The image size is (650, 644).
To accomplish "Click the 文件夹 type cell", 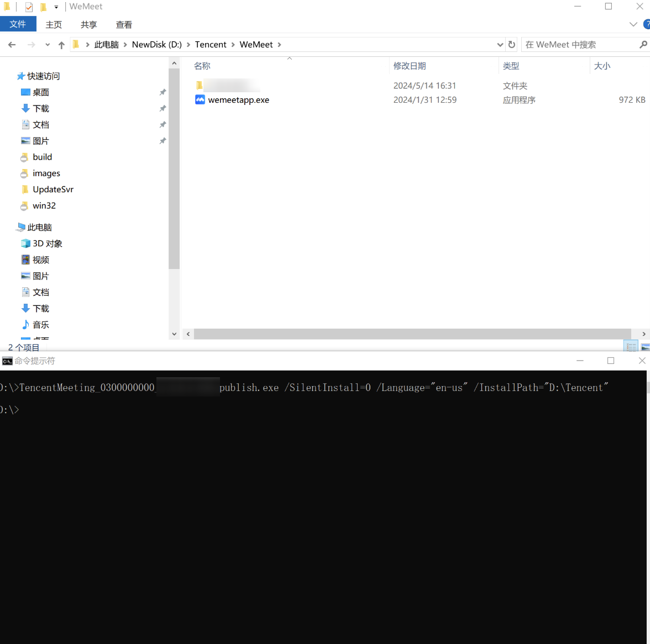I will (x=515, y=86).
